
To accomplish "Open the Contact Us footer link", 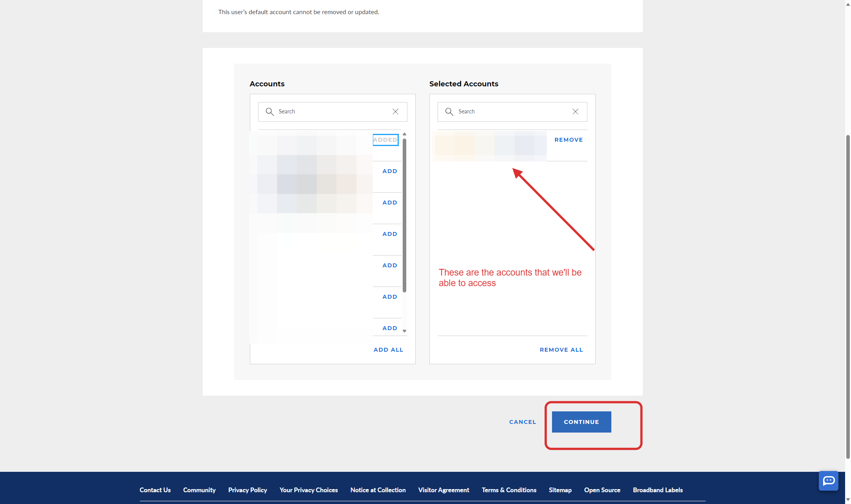I will pos(155,490).
